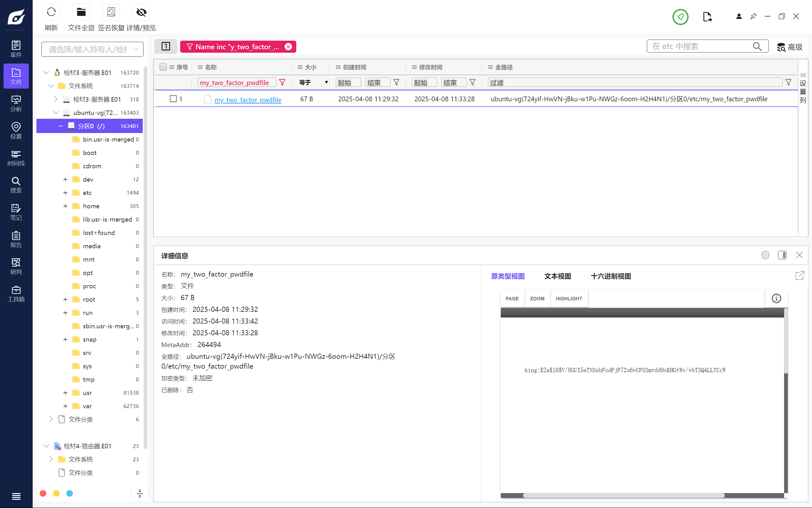This screenshot has height=508, width=812.
Task: Expand the home folder
Action: tap(65, 206)
